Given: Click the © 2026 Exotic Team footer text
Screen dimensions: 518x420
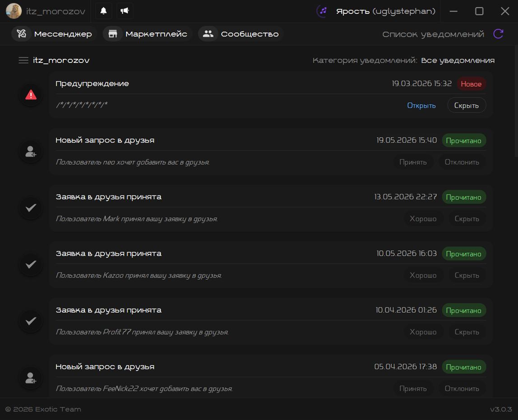Looking at the screenshot, I should pyautogui.click(x=43, y=409).
